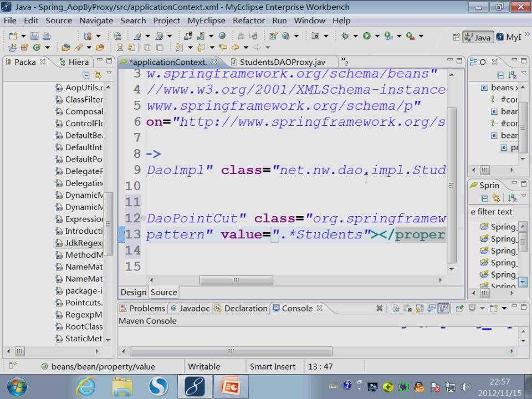Viewport: 532px width, 399px height.
Task: Click the Run External Tools icon
Action: pyautogui.click(x=410, y=36)
